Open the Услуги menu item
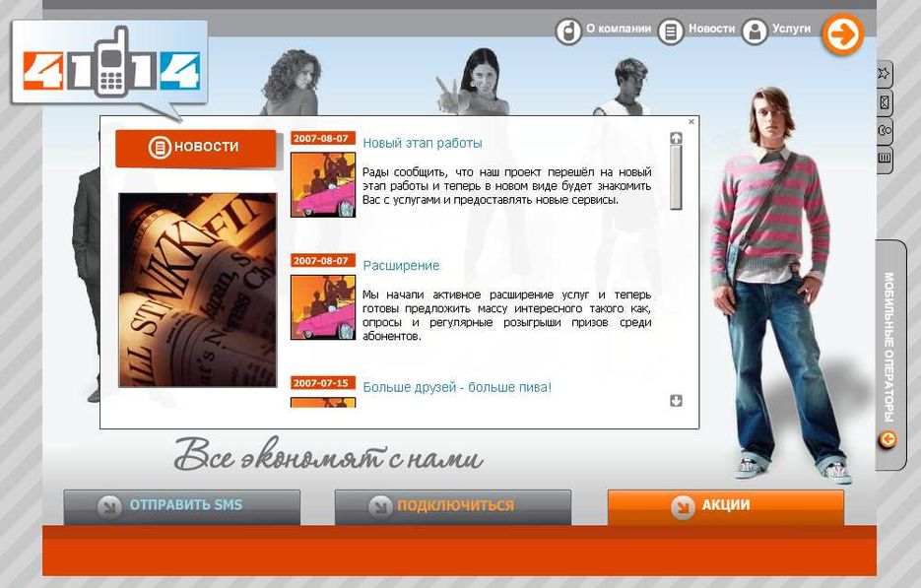The width and height of the screenshot is (921, 588). tap(792, 30)
